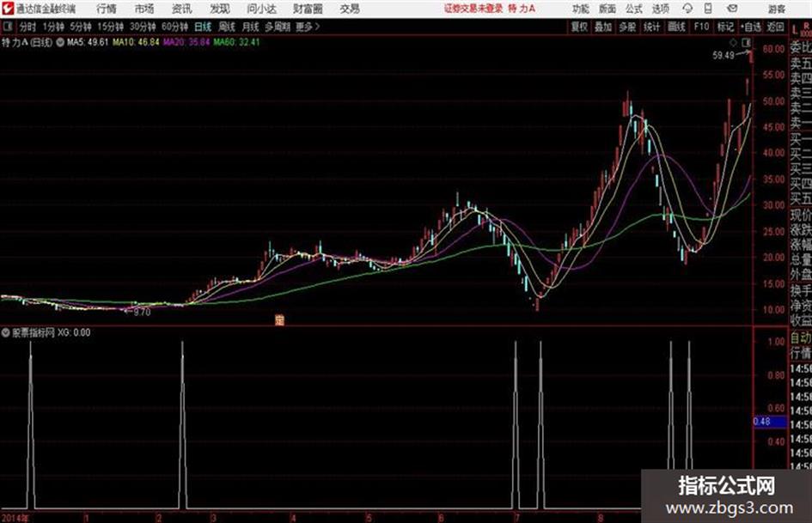Image resolution: width=812 pixels, height=523 pixels.
Task: Open the 功能 menu
Action: click(x=581, y=9)
